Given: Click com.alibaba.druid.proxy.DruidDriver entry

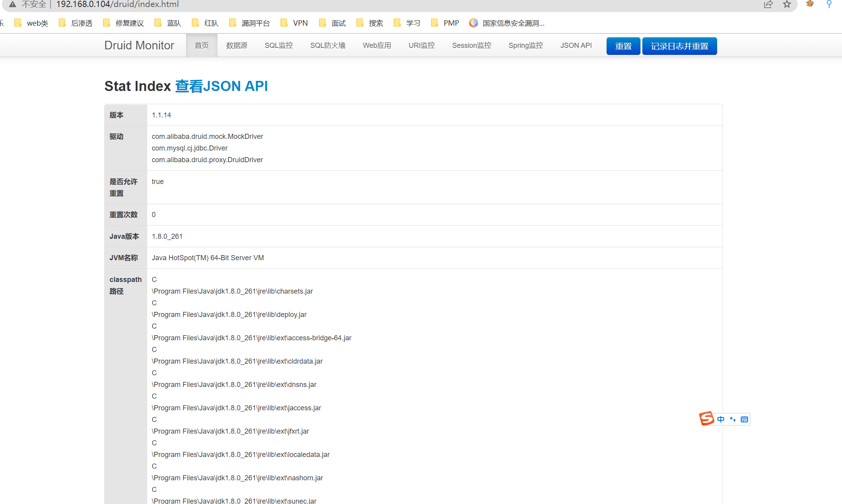Looking at the screenshot, I should pyautogui.click(x=207, y=160).
